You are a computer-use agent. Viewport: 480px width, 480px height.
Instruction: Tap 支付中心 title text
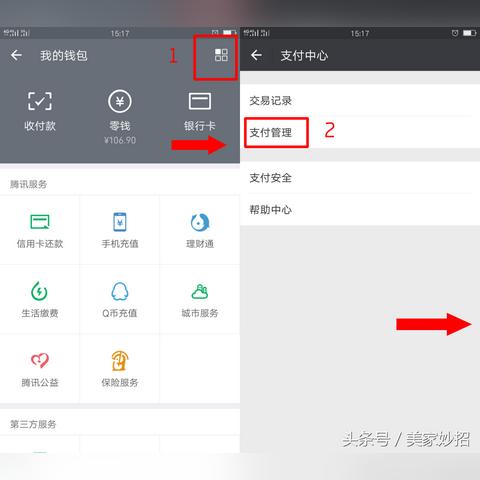click(x=304, y=55)
